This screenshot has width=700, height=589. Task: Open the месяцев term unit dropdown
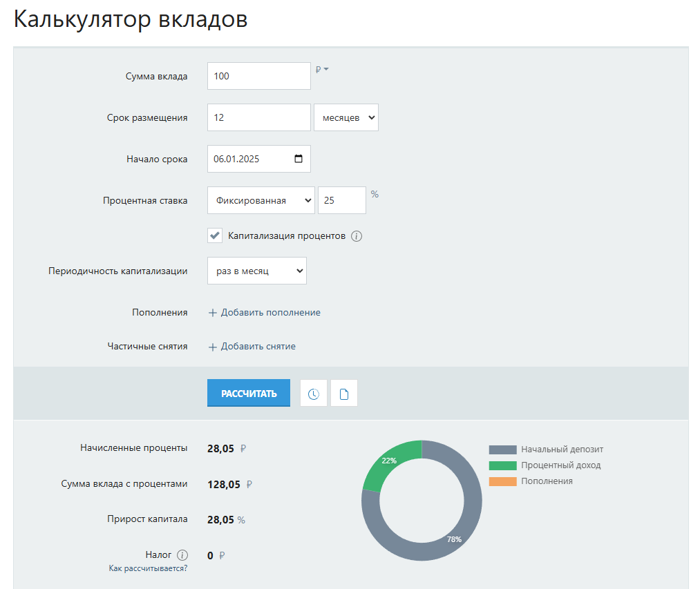tap(346, 117)
